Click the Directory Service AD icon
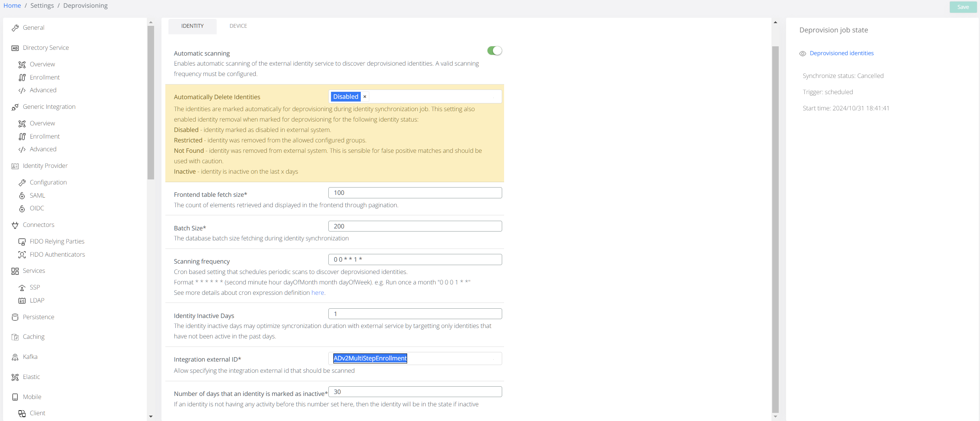This screenshot has height=421, width=980. click(15, 48)
